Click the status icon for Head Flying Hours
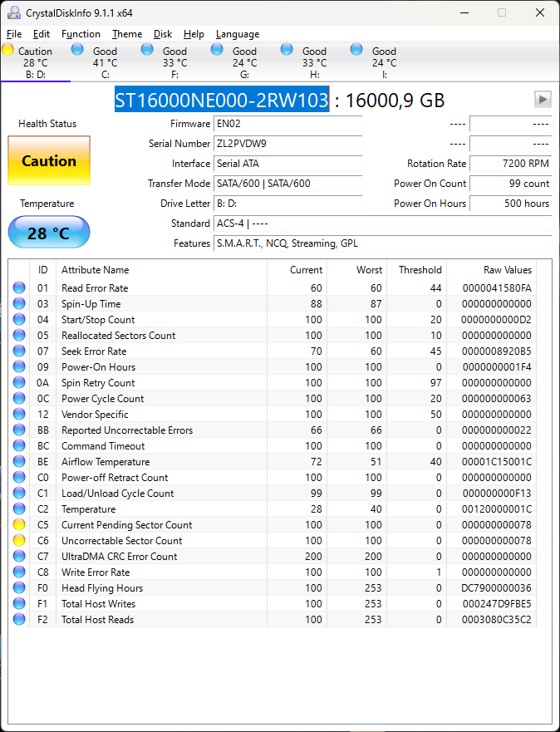 [x=19, y=587]
